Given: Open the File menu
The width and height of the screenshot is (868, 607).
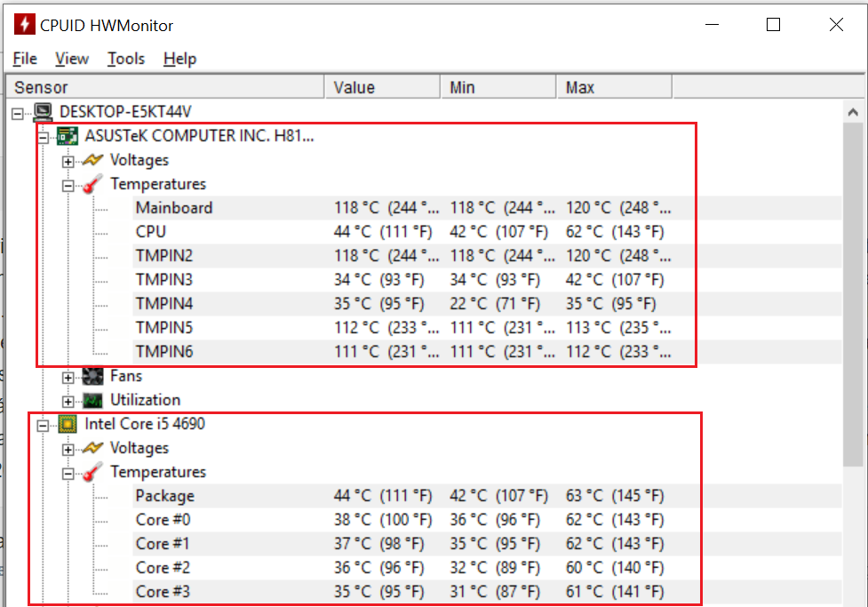Looking at the screenshot, I should point(25,59).
